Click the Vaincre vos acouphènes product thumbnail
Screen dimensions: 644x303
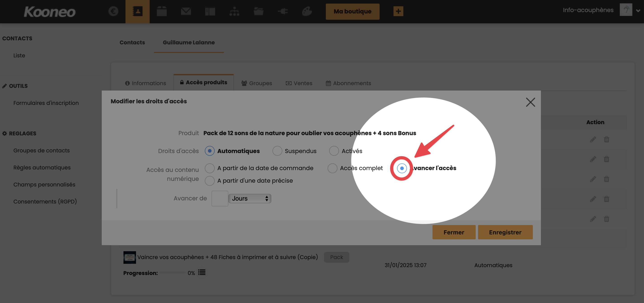pos(130,258)
